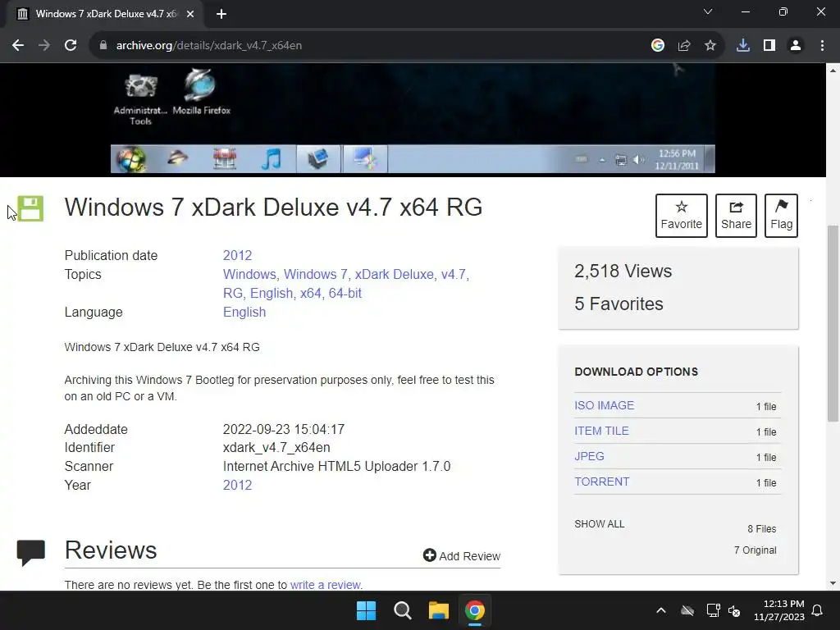Open the Windows Start button
This screenshot has width=840, height=630.
pyautogui.click(x=367, y=610)
